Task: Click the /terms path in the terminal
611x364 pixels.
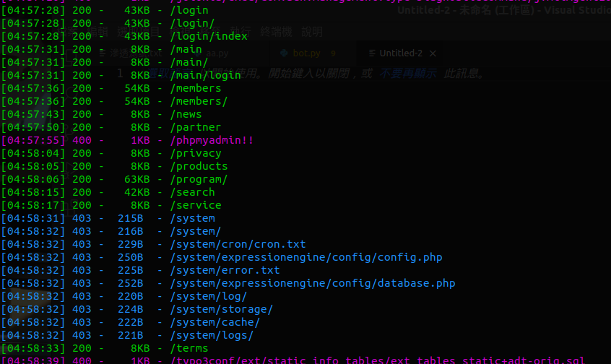Action: (x=189, y=348)
